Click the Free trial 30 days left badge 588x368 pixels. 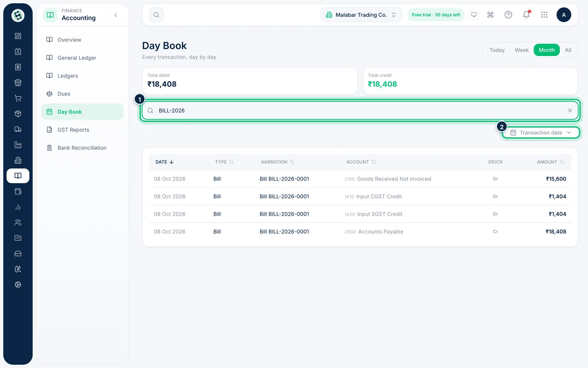pyautogui.click(x=436, y=15)
